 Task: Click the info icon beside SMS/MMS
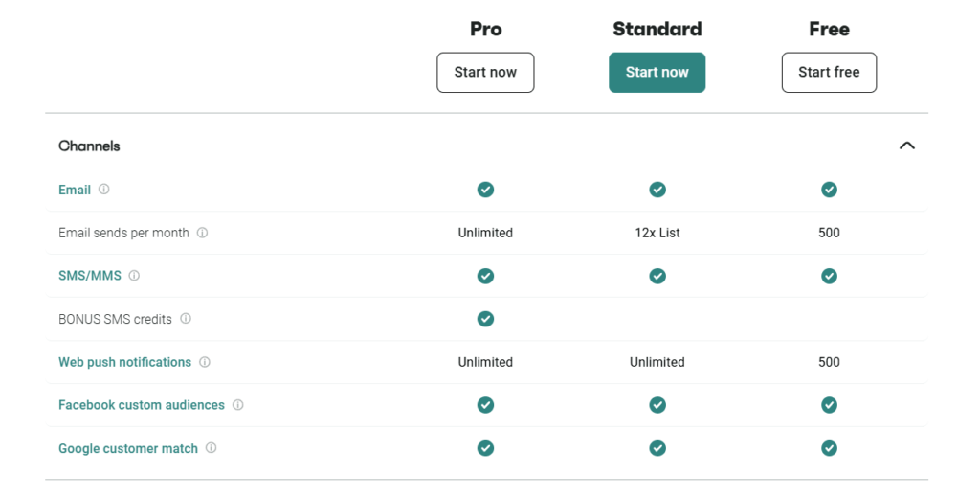(134, 275)
